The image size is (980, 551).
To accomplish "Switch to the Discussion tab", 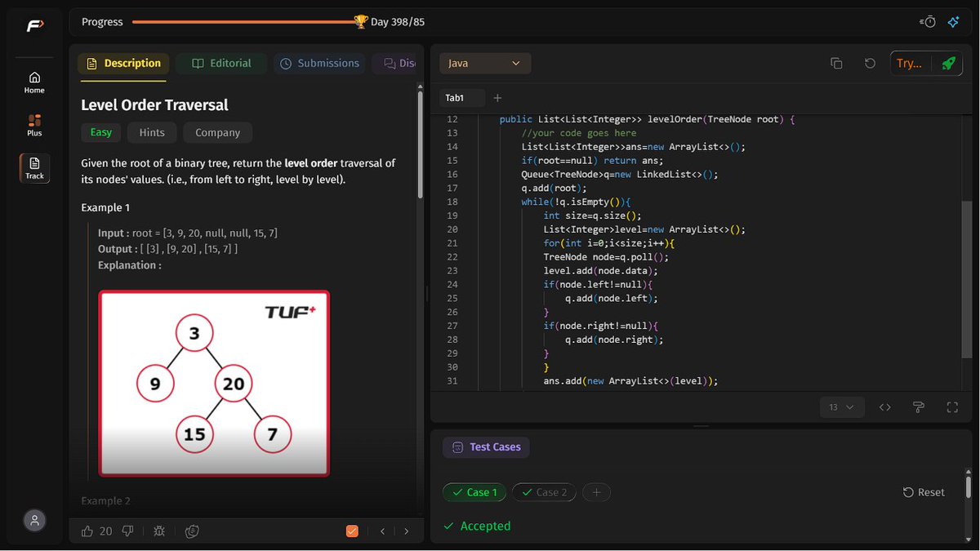I will [x=395, y=63].
